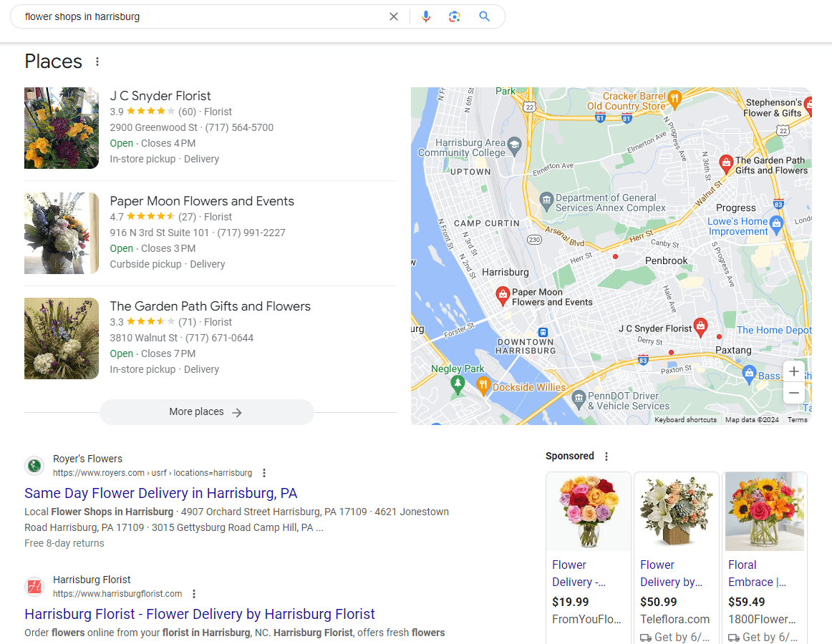Viewport: 832px width, 644px height.
Task: Open Floral Embrace $59.49 sponsored product
Action: 765,557
